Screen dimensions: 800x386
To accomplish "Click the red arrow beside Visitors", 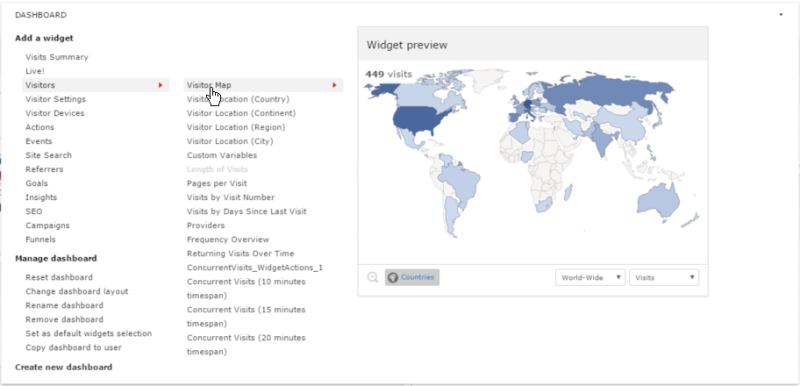I will [x=160, y=85].
